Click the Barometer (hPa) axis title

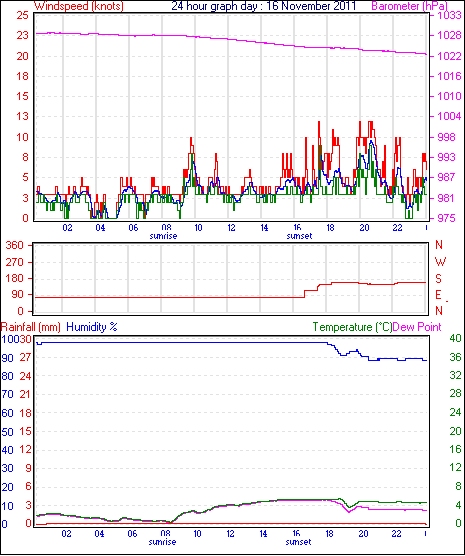point(409,6)
